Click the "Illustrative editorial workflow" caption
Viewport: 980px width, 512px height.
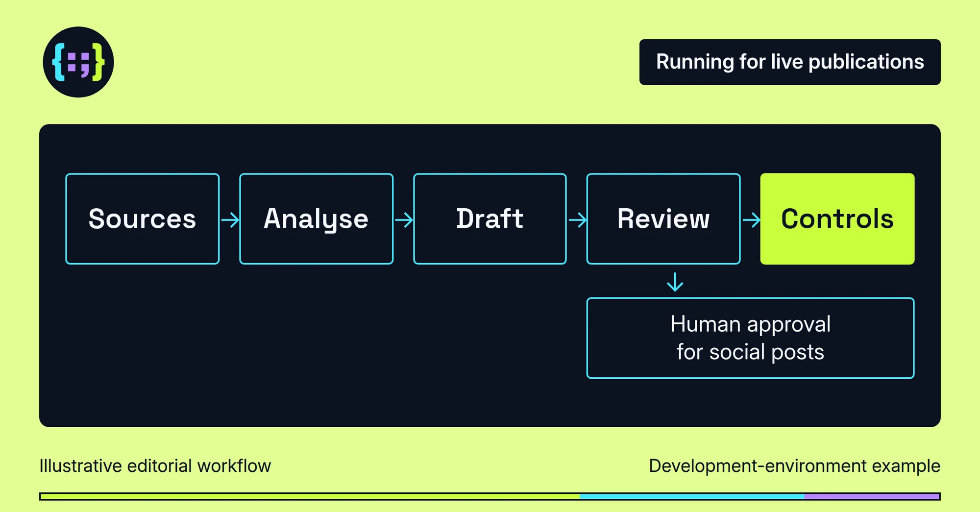155,466
